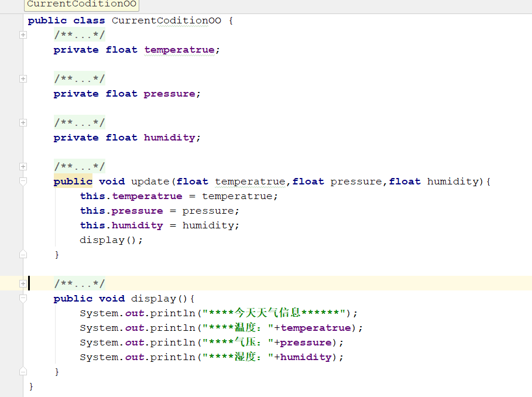Click the display(); call inside update
532x397 pixels.
111,240
